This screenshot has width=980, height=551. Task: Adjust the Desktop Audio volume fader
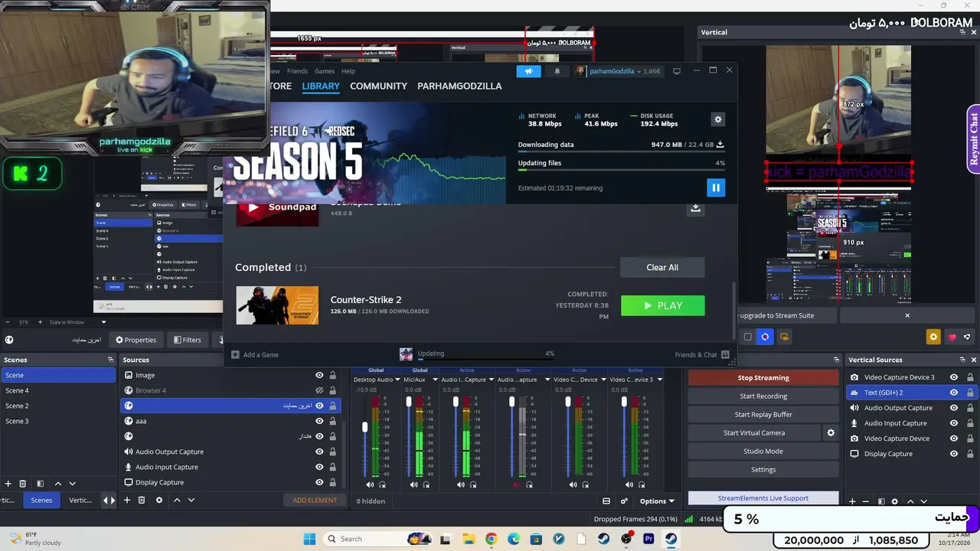[x=364, y=427]
